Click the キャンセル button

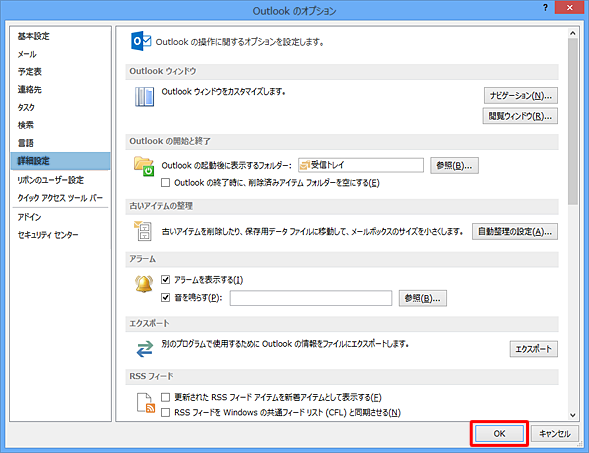pyautogui.click(x=555, y=434)
